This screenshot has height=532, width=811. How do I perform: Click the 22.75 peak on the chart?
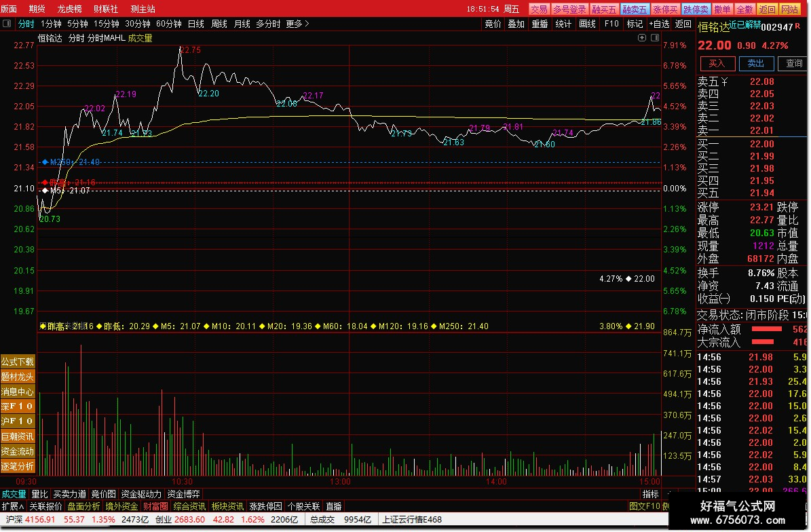pyautogui.click(x=181, y=48)
